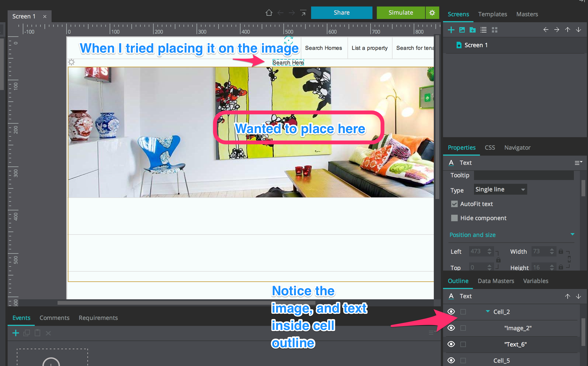588x366 pixels.
Task: Collapse the Cell_2 tree node
Action: tap(488, 312)
